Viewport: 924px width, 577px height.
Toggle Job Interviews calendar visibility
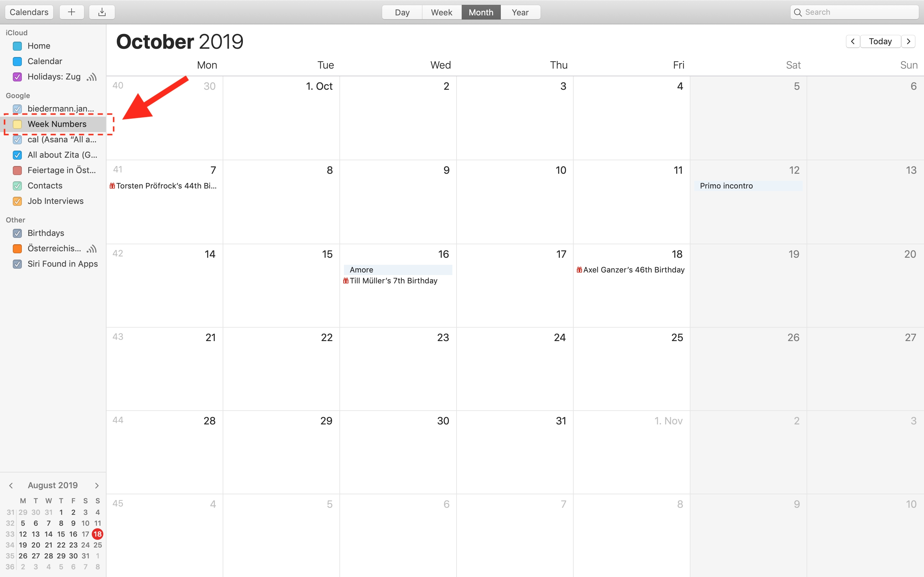(x=17, y=201)
